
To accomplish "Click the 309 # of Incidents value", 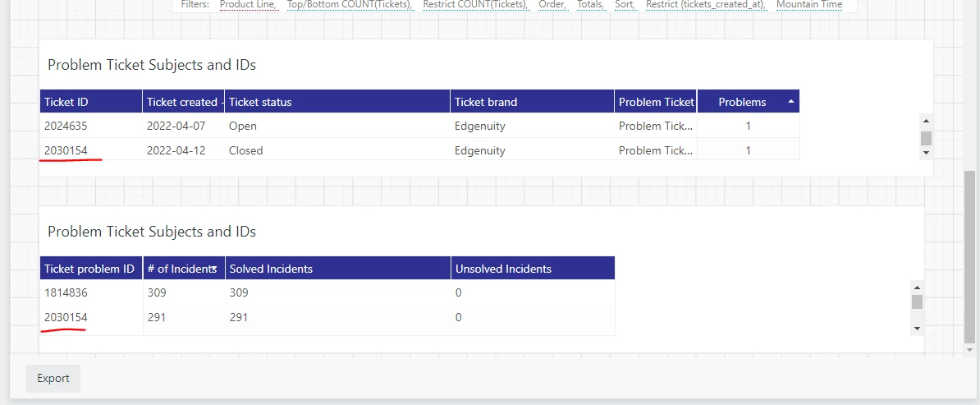I will 184,292.
